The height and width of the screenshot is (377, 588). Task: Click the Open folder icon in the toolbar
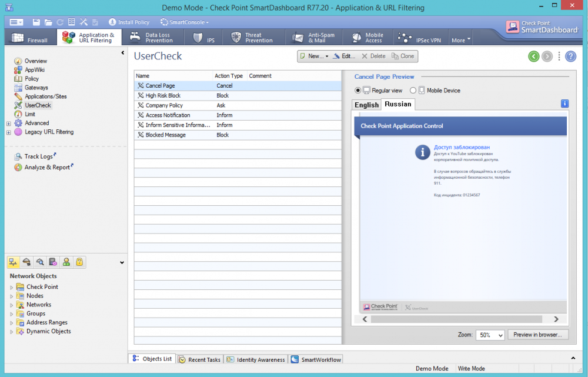point(48,22)
